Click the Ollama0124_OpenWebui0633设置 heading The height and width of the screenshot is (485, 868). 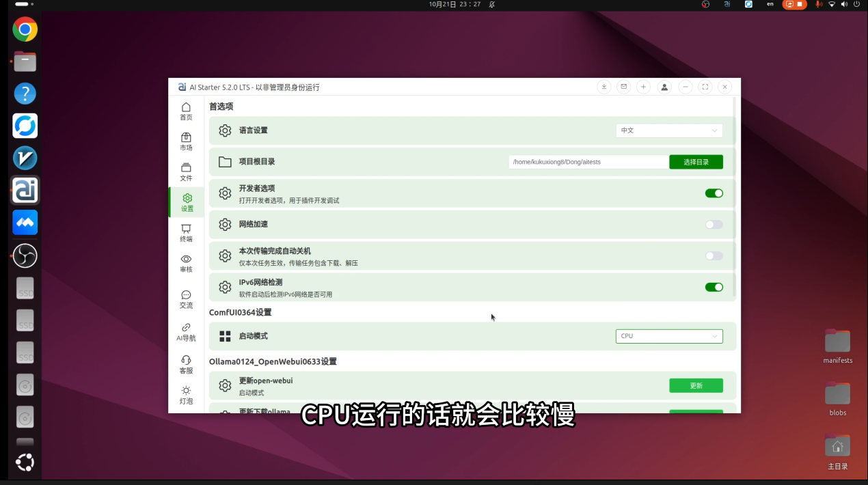point(273,361)
